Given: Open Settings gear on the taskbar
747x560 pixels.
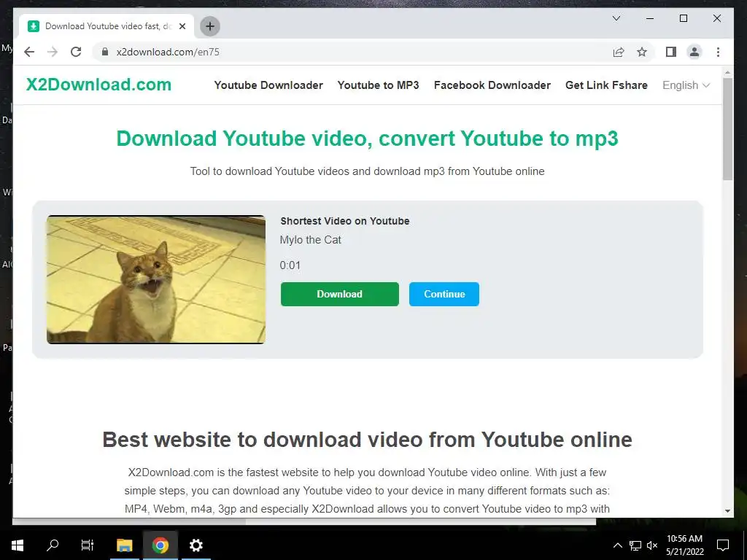Looking at the screenshot, I should pos(196,545).
